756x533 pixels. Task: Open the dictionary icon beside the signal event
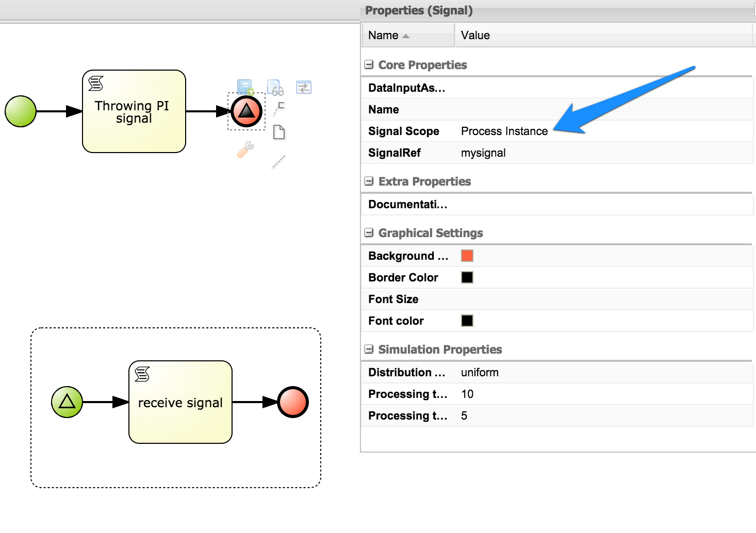click(x=244, y=87)
